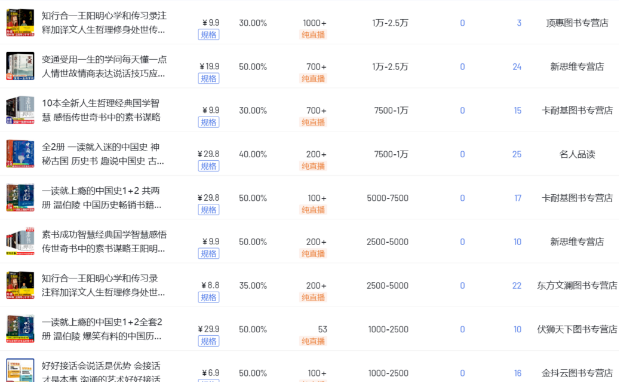The image size is (619, 382).
Task: Select commission rate 40.00% cell
Action: click(x=253, y=154)
